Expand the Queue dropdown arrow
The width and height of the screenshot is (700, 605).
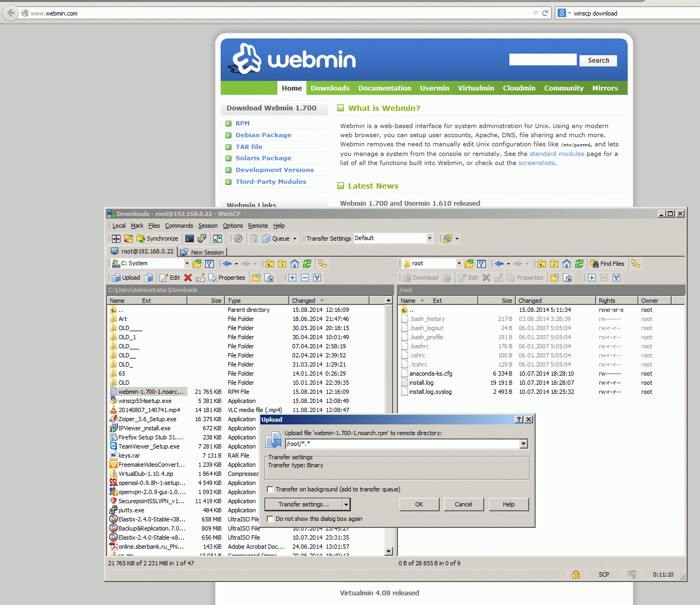pyautogui.click(x=295, y=239)
